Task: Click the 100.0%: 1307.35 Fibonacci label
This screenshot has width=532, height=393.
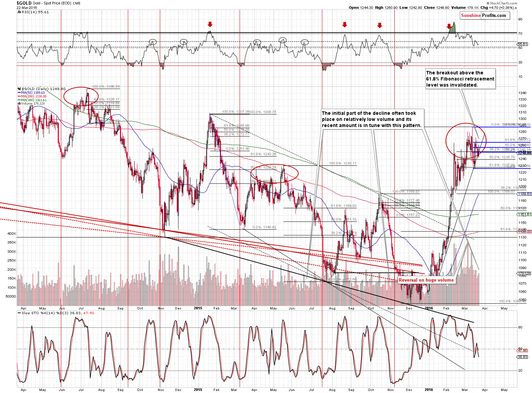Action: (236, 112)
